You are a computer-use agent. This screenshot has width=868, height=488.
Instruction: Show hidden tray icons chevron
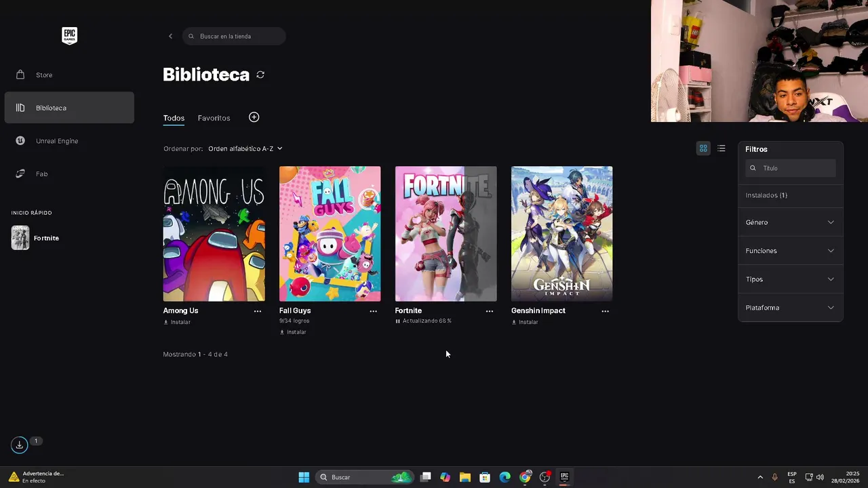point(760,477)
